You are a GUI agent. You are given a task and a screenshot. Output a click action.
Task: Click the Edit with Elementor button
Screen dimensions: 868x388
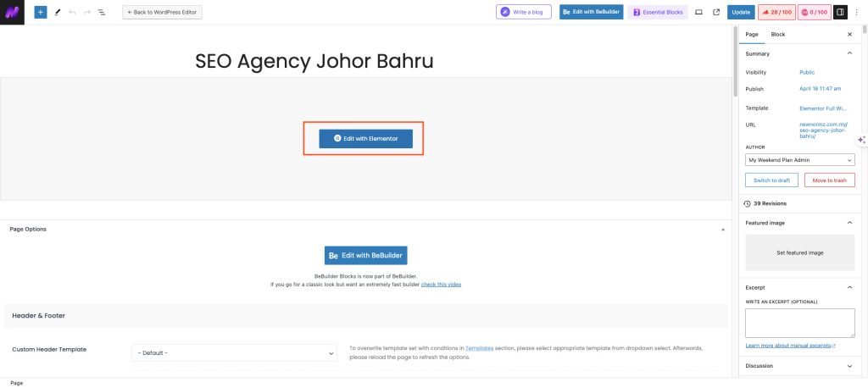pyautogui.click(x=365, y=138)
